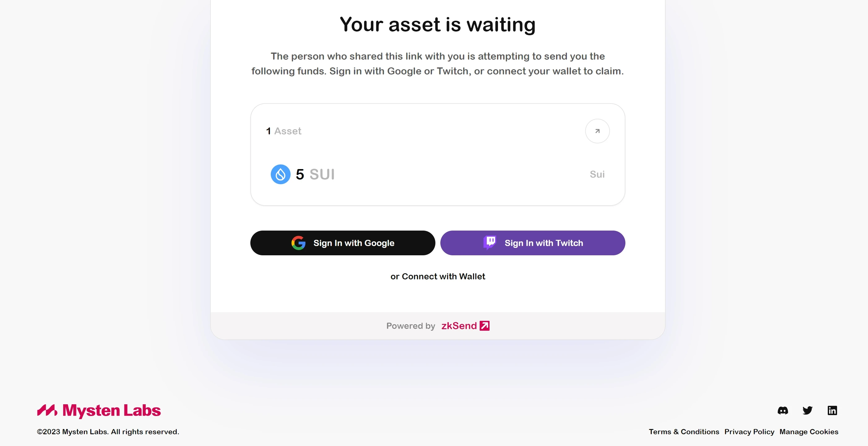Click the Mysten Labs logo

pos(99,410)
